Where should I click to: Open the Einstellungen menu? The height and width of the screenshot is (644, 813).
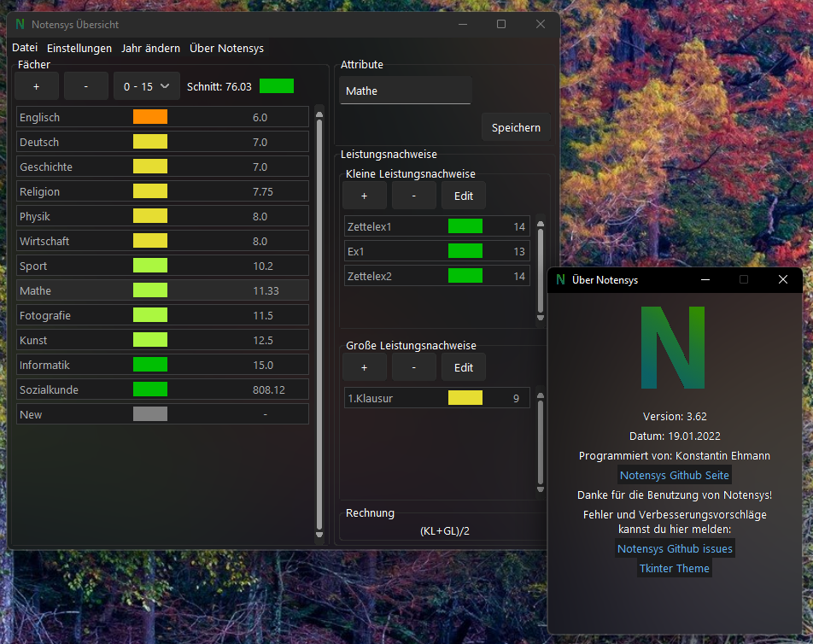click(79, 48)
